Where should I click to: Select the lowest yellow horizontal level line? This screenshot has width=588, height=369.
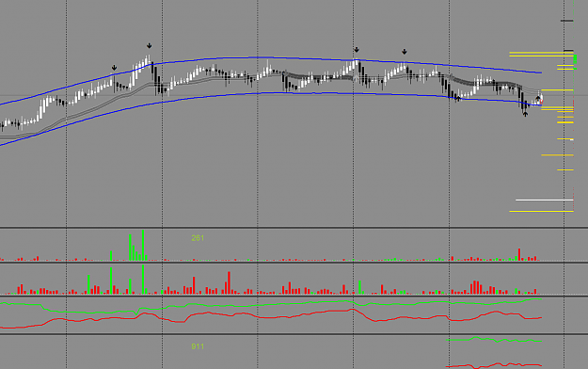tap(542, 212)
